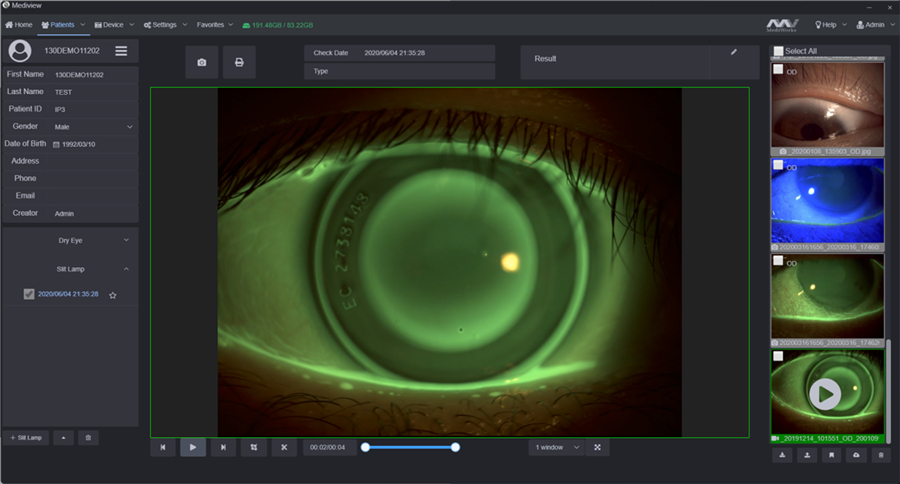Open the Device menu dropdown arrow
900x484 pixels.
pos(131,25)
